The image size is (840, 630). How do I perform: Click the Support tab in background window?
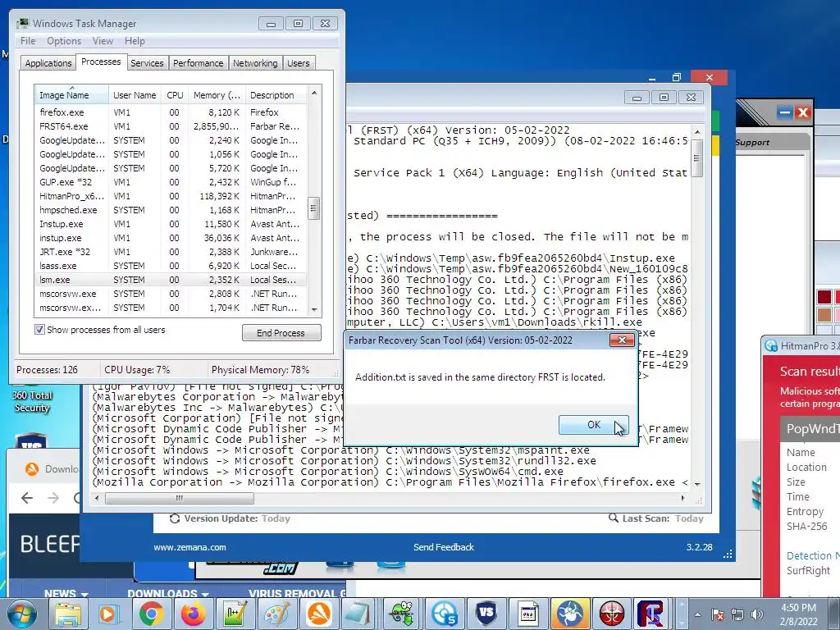point(752,143)
